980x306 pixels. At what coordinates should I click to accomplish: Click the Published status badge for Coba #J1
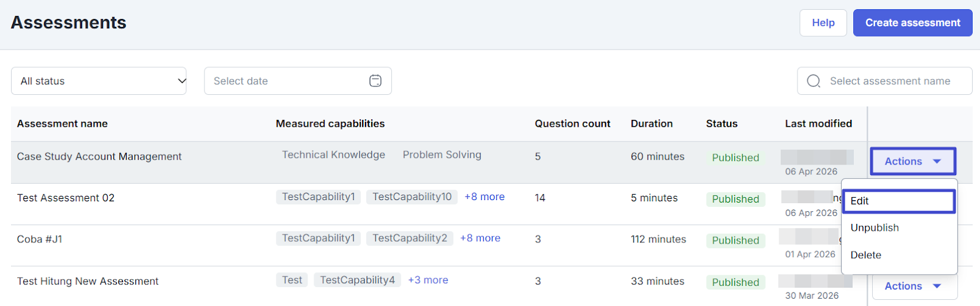pyautogui.click(x=735, y=241)
